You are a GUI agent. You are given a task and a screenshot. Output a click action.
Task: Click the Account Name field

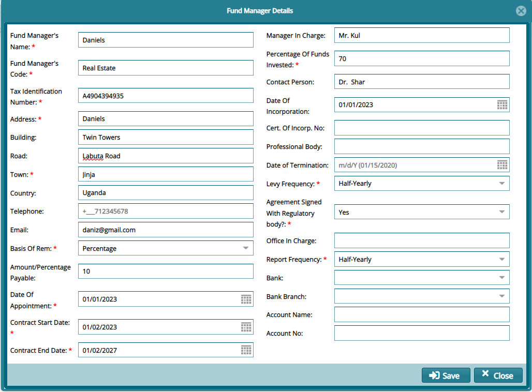click(422, 314)
